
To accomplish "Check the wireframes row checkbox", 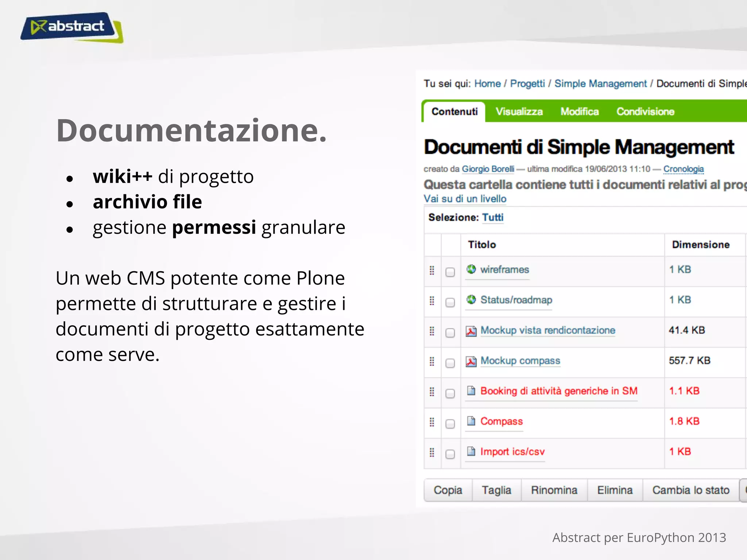I will (x=450, y=272).
